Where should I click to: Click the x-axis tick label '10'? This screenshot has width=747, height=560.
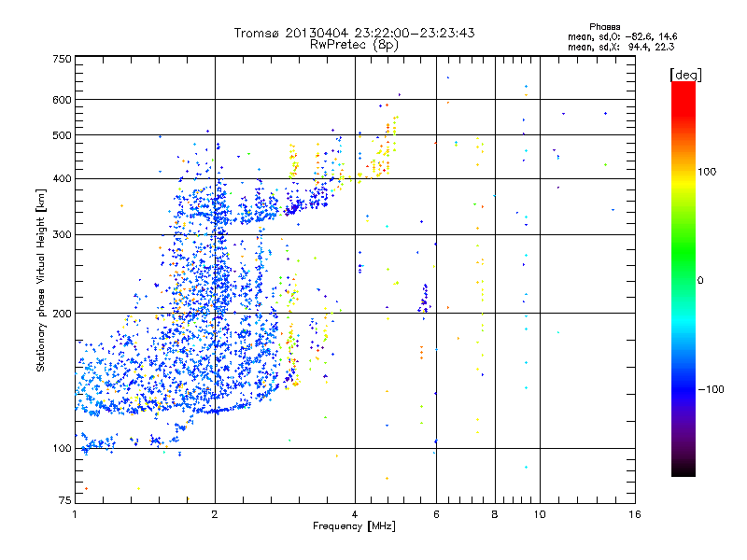[540, 514]
